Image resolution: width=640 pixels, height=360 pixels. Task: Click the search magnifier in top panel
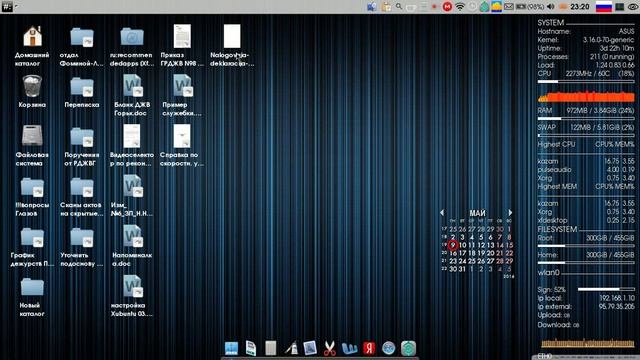point(399,7)
